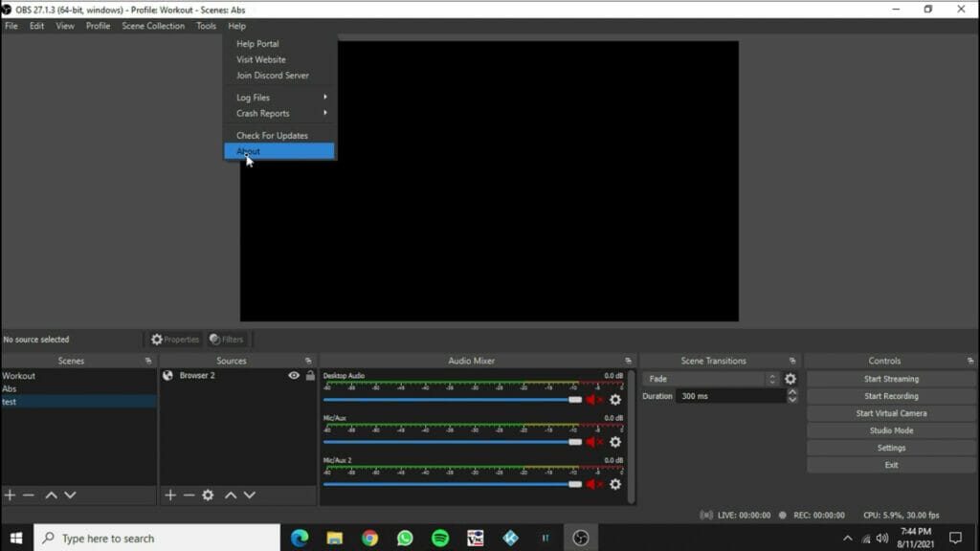Open Desktop Audio advanced settings gear
Screen dimensions: 980x551
point(613,401)
